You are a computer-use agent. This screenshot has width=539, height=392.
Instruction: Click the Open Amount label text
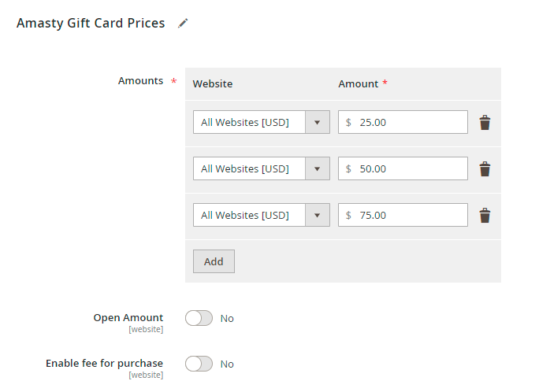[x=128, y=318]
